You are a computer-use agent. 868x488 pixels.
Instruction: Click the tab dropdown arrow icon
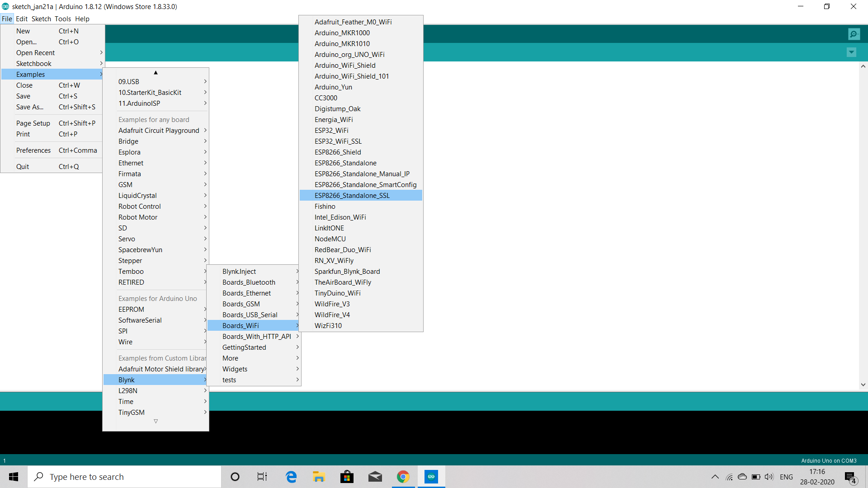point(851,52)
